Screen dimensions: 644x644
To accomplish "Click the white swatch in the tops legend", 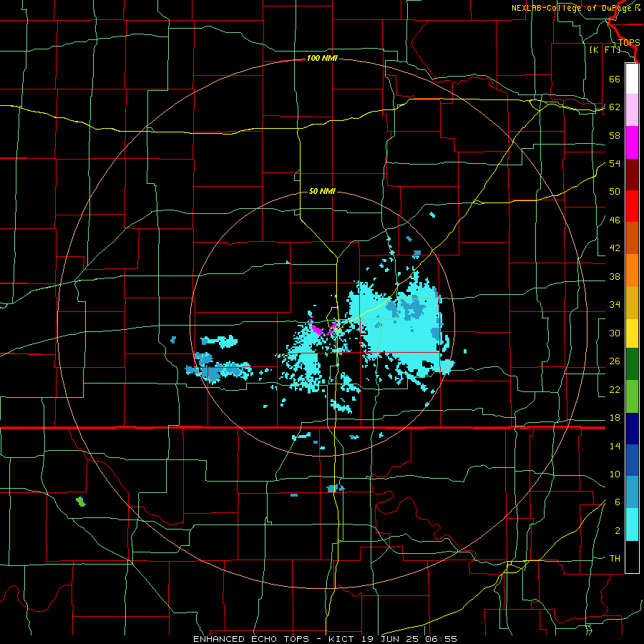I will [632, 79].
